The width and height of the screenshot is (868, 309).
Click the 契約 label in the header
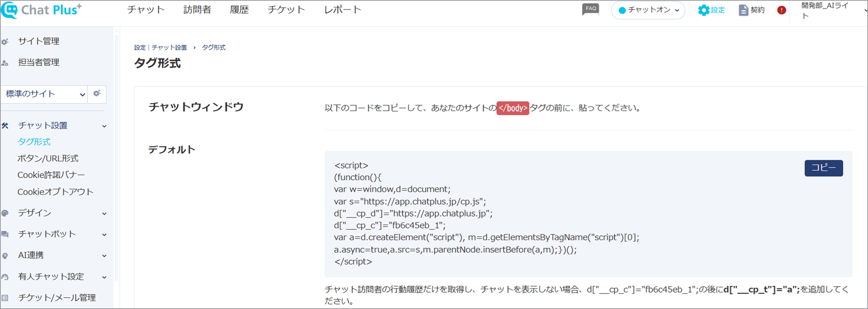click(x=757, y=10)
